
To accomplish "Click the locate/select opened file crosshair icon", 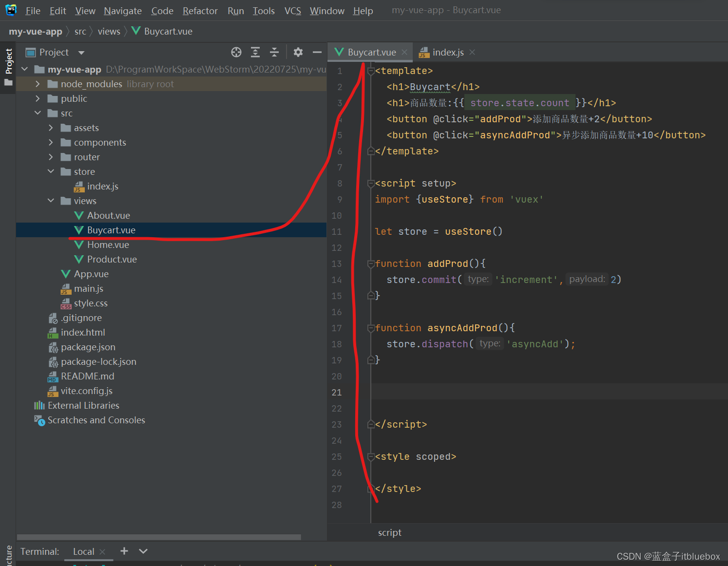I will (x=236, y=52).
